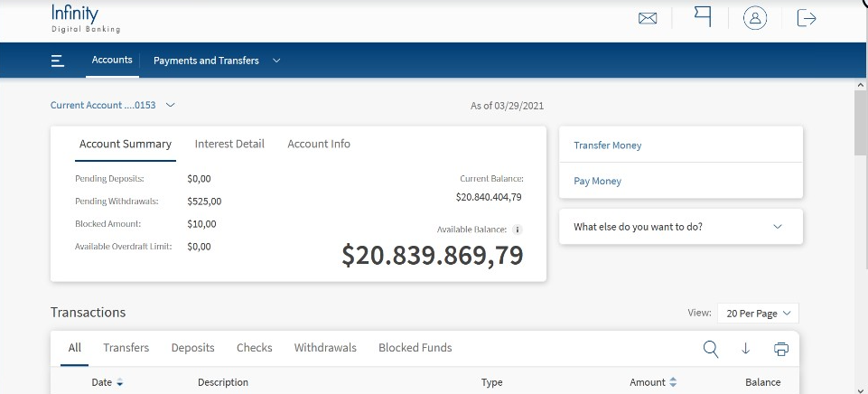Image resolution: width=868 pixels, height=394 pixels.
Task: Print transactions with printer icon
Action: 781,349
